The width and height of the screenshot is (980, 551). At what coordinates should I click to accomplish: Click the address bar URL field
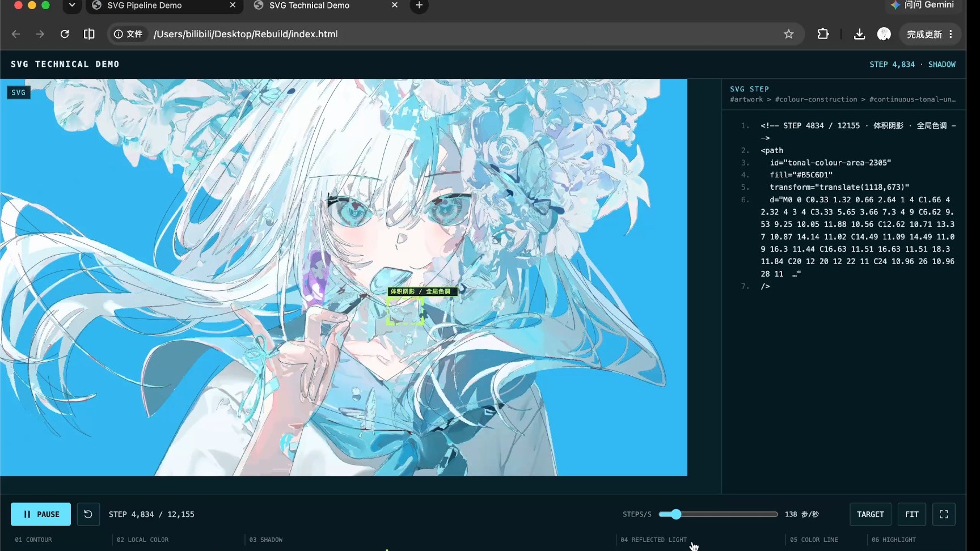(455, 34)
